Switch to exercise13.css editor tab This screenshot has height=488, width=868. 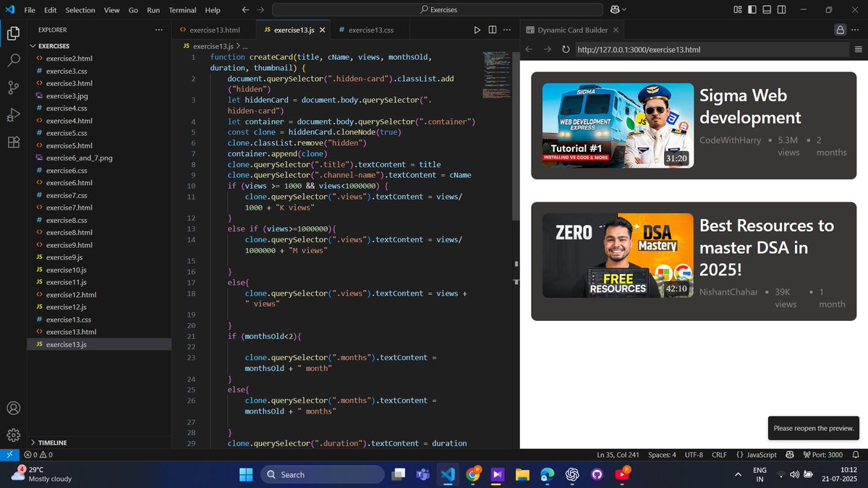pos(370,30)
